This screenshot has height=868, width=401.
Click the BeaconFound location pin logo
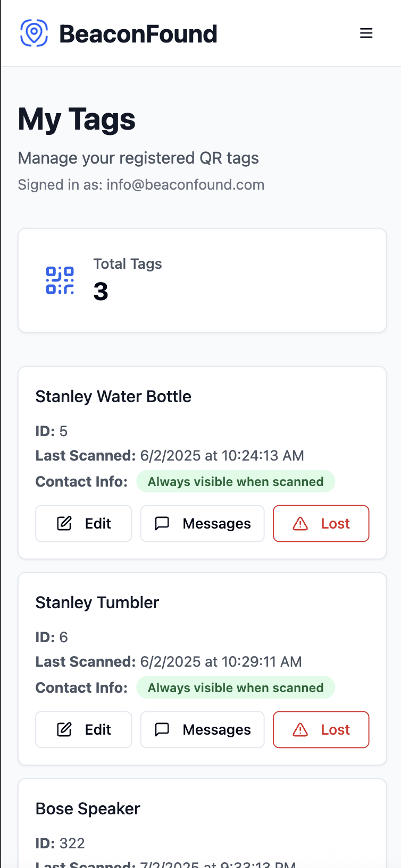pyautogui.click(x=34, y=33)
